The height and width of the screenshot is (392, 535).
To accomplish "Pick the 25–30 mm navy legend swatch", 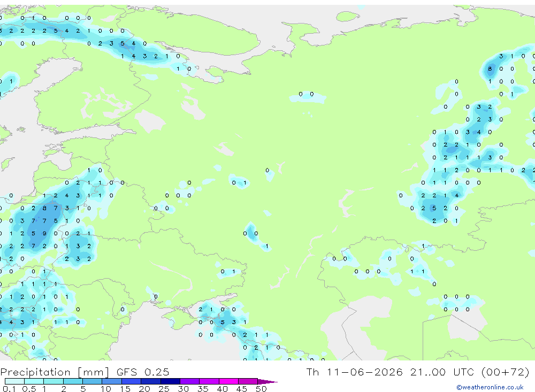I will tap(170, 381).
